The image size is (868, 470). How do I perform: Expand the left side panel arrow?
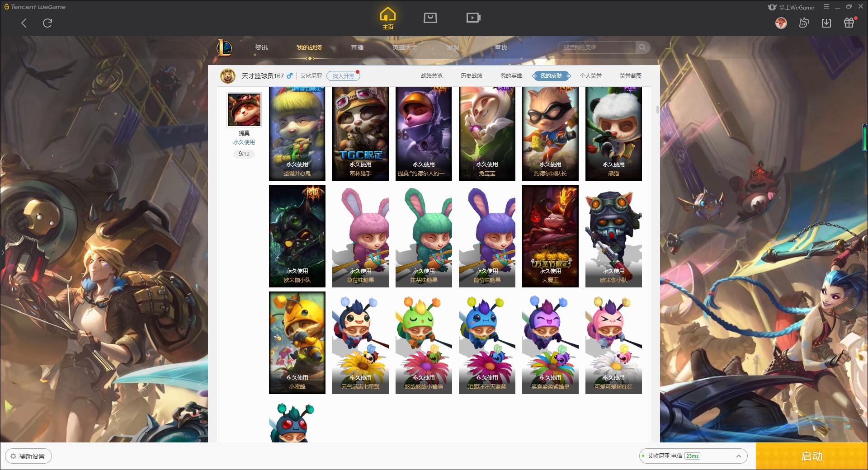click(x=2, y=252)
